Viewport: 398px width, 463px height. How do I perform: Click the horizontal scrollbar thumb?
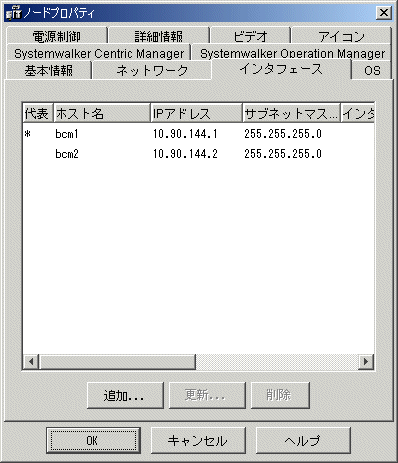click(117, 361)
